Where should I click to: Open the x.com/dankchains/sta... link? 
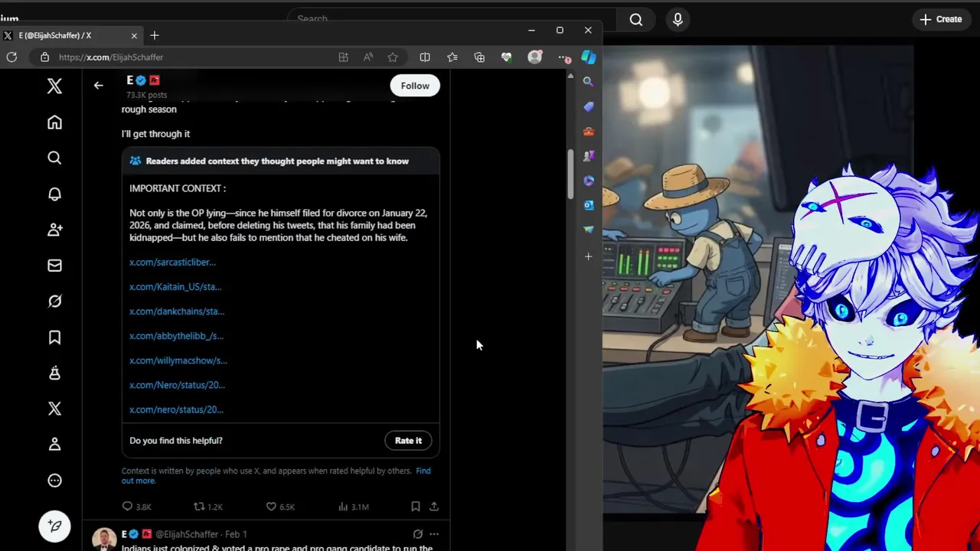177,311
